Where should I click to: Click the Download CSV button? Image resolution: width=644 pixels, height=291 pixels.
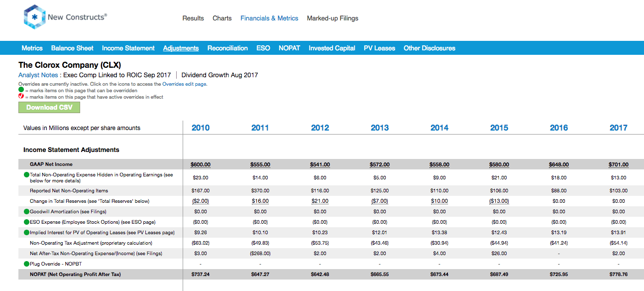49,108
